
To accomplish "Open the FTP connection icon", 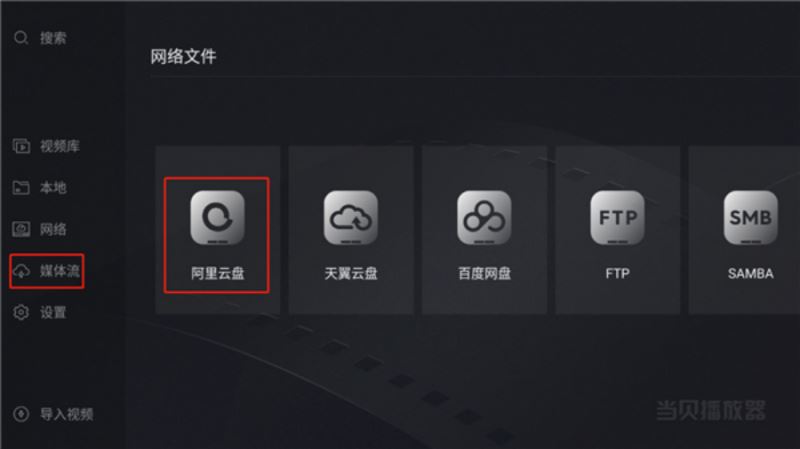I will [617, 218].
